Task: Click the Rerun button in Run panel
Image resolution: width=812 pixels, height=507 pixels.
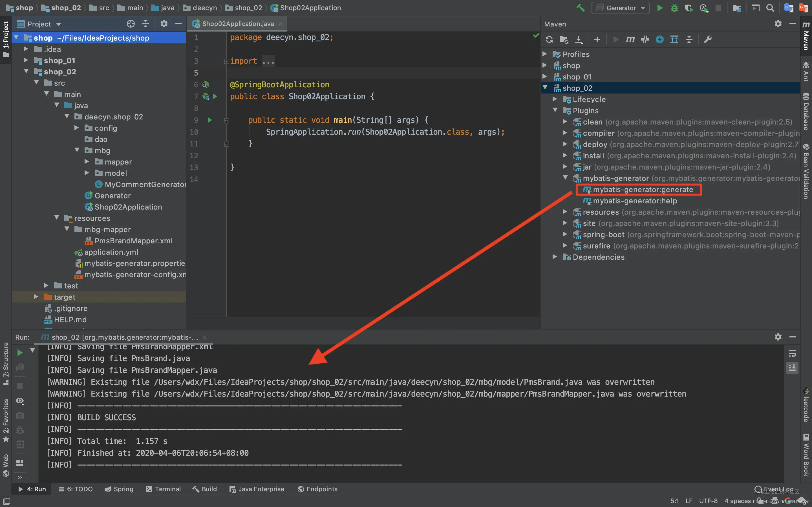Action: click(x=20, y=352)
